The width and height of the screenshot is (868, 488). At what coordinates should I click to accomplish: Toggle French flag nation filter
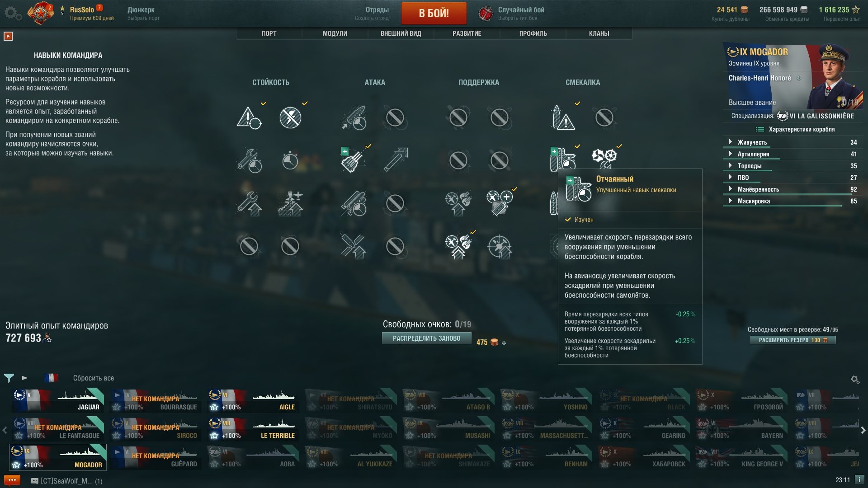pos(51,378)
